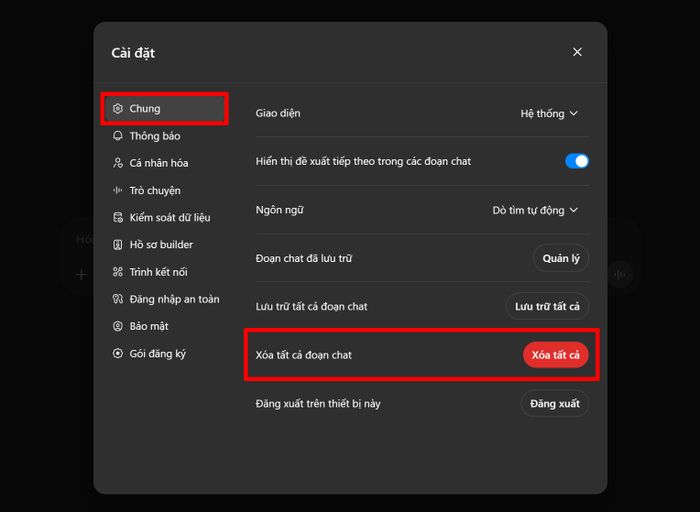
Task: Expand the Ngôn ngữ Dò tìm tự động dropdown
Action: (x=535, y=210)
